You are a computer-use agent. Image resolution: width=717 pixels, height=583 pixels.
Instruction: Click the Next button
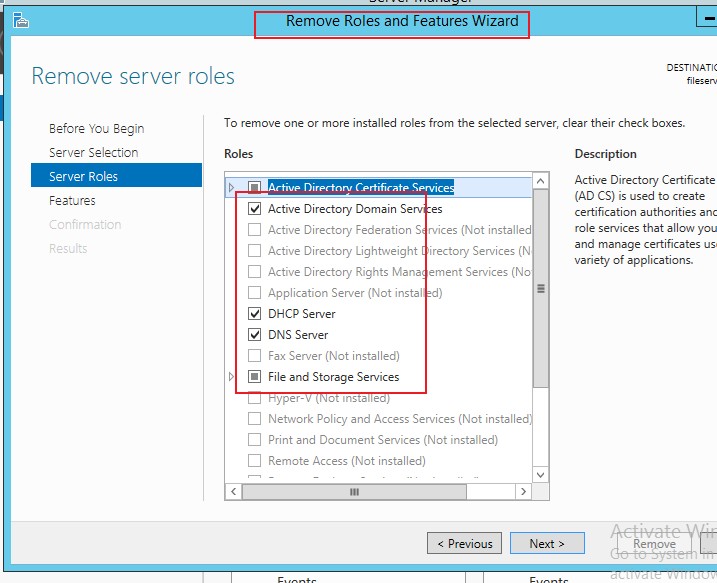pyautogui.click(x=547, y=543)
